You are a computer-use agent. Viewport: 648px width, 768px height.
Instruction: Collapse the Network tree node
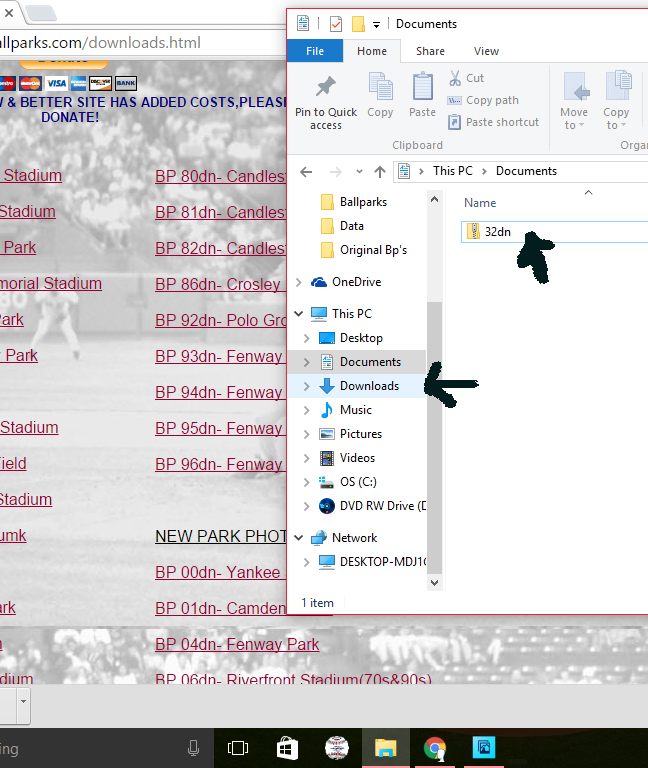tap(299, 538)
